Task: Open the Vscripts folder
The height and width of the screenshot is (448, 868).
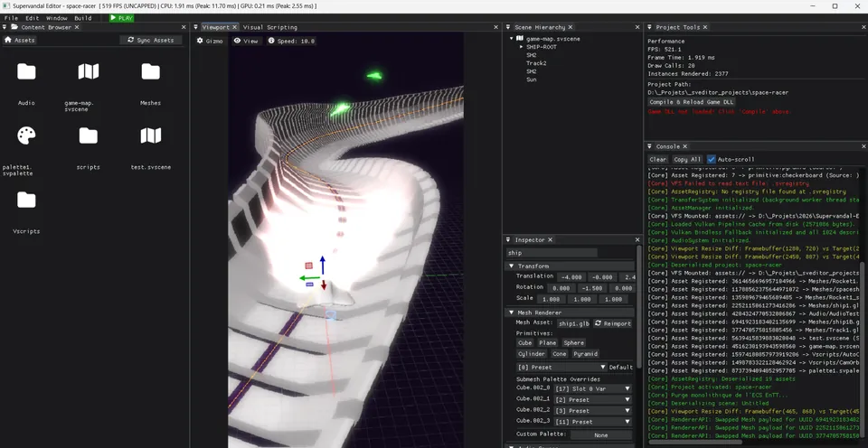Action: (x=26, y=200)
